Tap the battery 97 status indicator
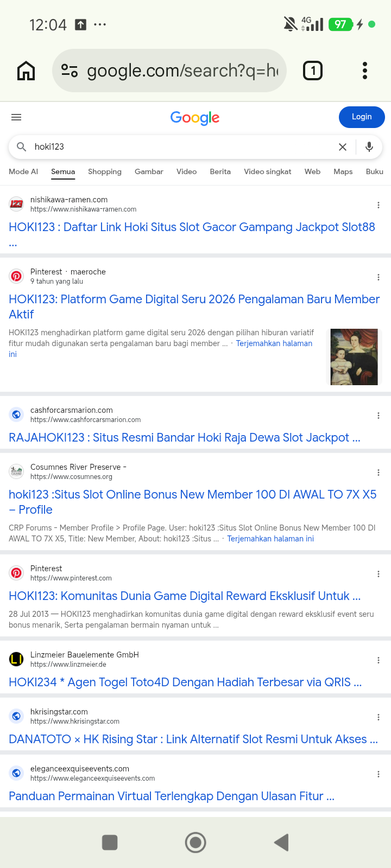The height and width of the screenshot is (868, 391). click(340, 24)
